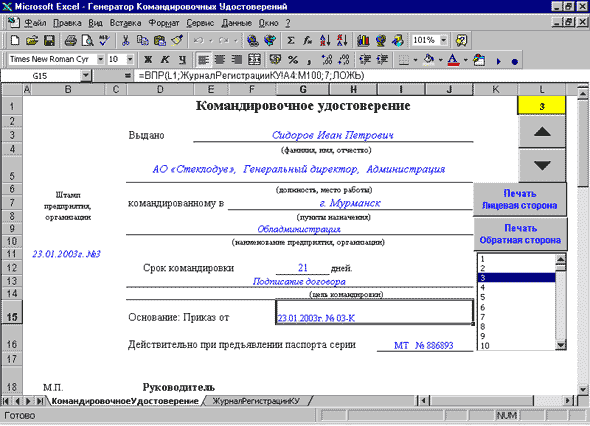The width and height of the screenshot is (590, 426).
Task: Open the font size 10 dropdown
Action: click(130, 59)
